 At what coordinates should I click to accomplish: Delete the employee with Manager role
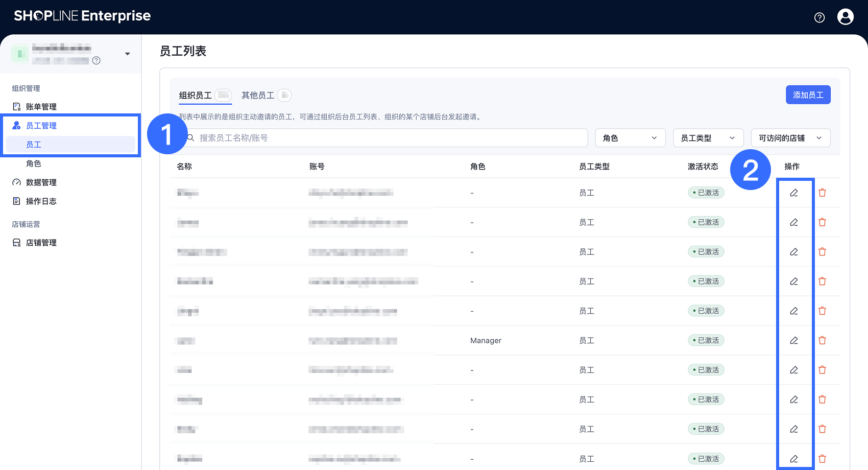[x=822, y=340]
